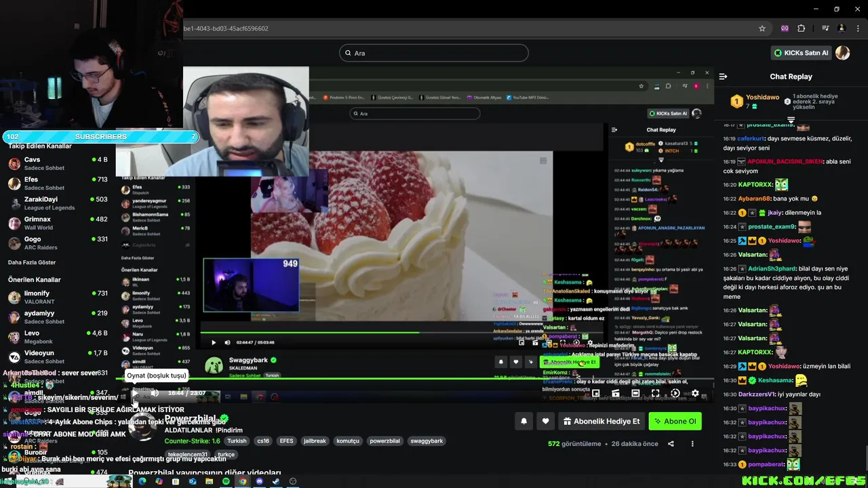The width and height of the screenshot is (868, 488).
Task: Click the Abone Ol button
Action: pyautogui.click(x=675, y=421)
